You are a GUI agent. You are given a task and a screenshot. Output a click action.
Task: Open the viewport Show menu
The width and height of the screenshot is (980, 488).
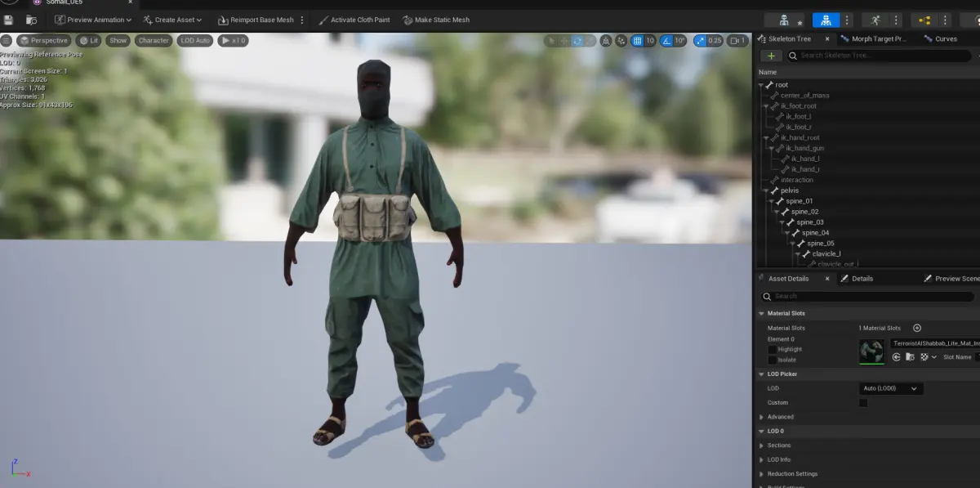[x=118, y=40]
